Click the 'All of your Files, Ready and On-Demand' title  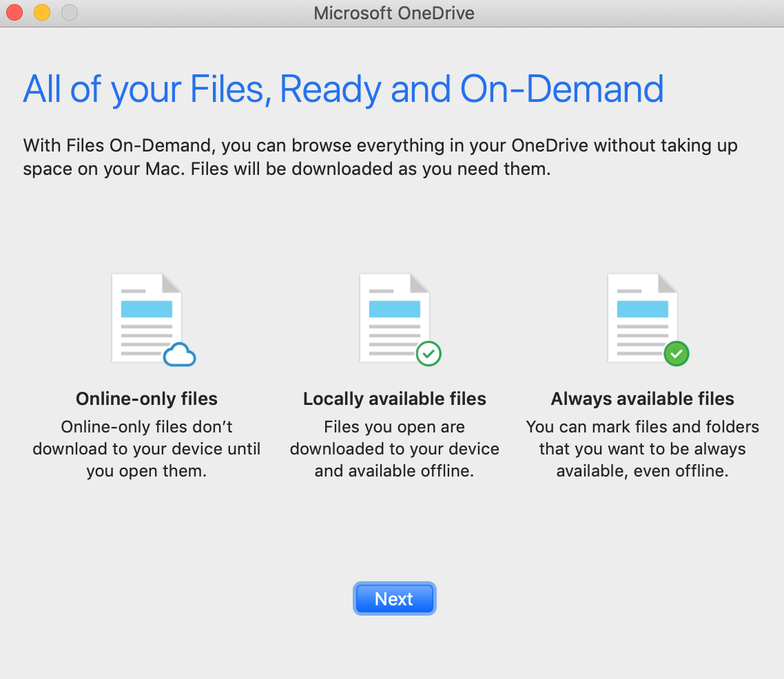point(344,90)
